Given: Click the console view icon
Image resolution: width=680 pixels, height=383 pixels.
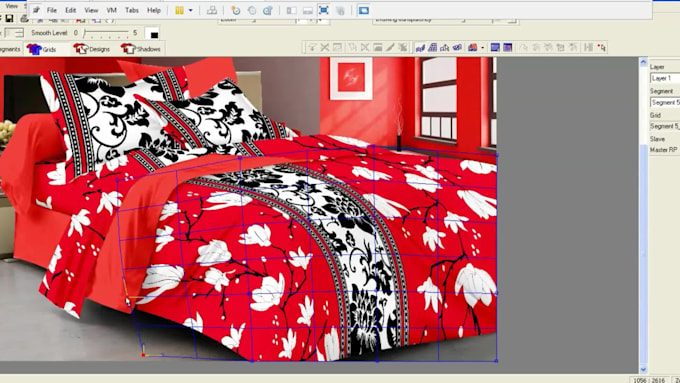Looking at the screenshot, I should click(x=363, y=10).
